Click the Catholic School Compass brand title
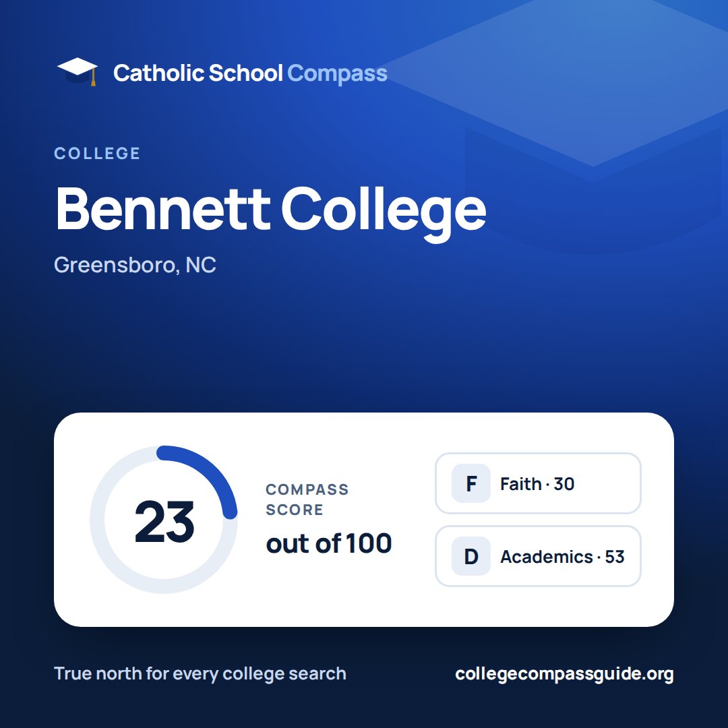Screen dimensions: 728x728 (250, 73)
